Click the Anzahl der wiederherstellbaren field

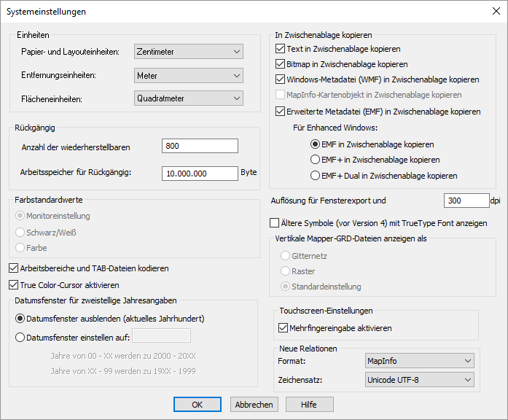coord(200,146)
